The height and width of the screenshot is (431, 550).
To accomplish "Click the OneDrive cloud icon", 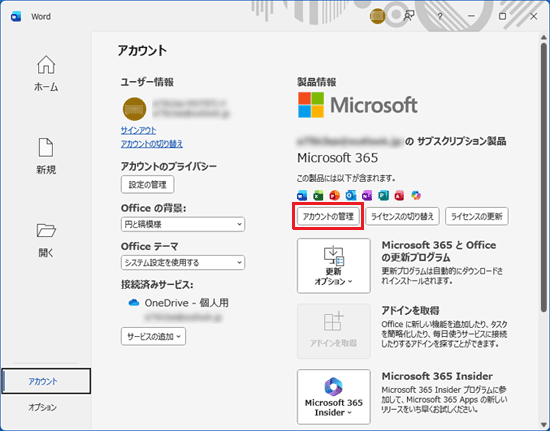I will (134, 303).
